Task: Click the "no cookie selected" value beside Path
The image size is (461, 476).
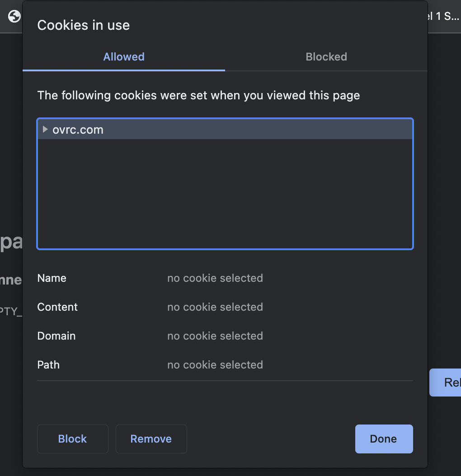Action: [215, 365]
